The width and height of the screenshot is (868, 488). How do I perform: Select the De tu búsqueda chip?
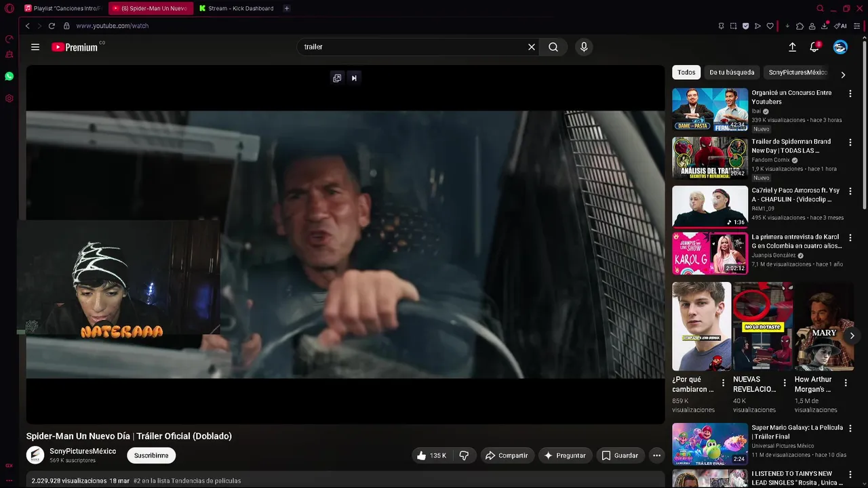(x=732, y=73)
